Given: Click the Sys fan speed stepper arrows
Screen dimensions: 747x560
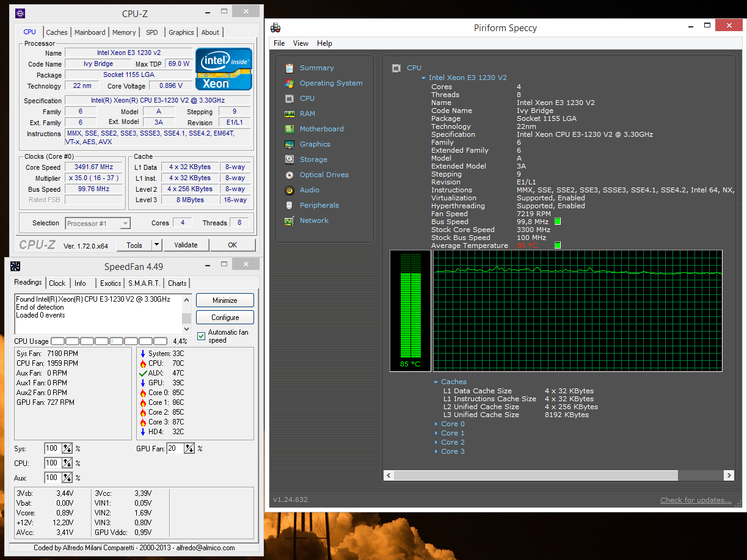Looking at the screenshot, I should (x=67, y=448).
